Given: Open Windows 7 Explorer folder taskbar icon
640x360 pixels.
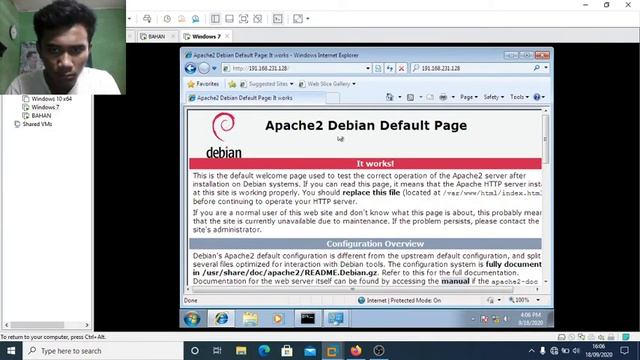Looking at the screenshot, I should click(x=250, y=318).
